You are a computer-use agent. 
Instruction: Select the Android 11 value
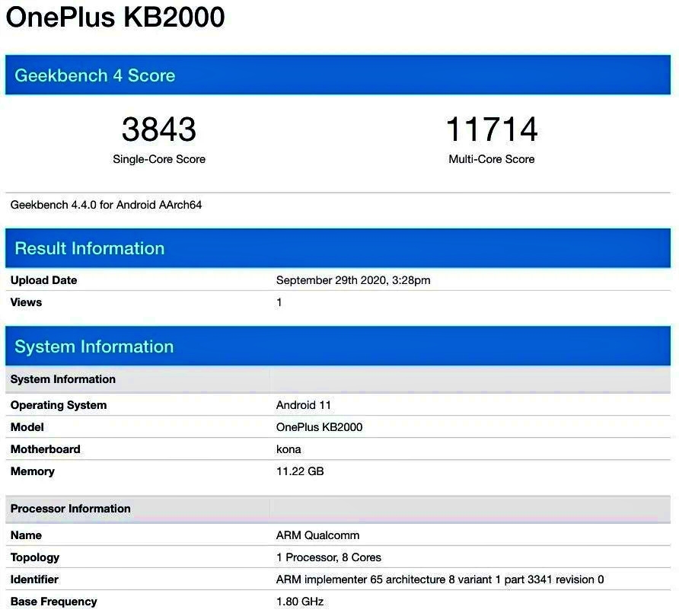[304, 405]
